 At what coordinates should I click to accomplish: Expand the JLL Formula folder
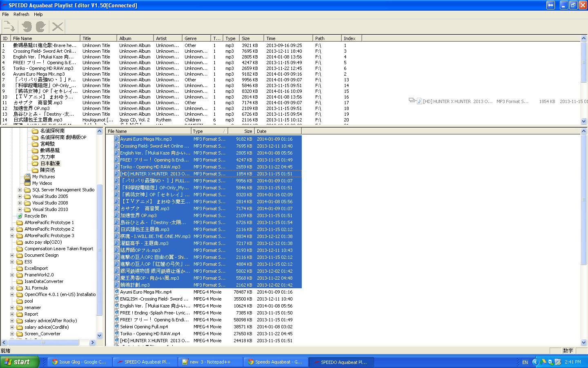tap(12, 288)
